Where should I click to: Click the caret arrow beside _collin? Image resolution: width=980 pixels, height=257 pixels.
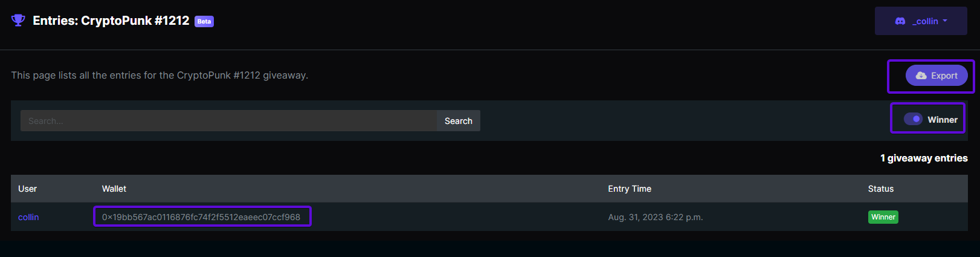tap(945, 21)
